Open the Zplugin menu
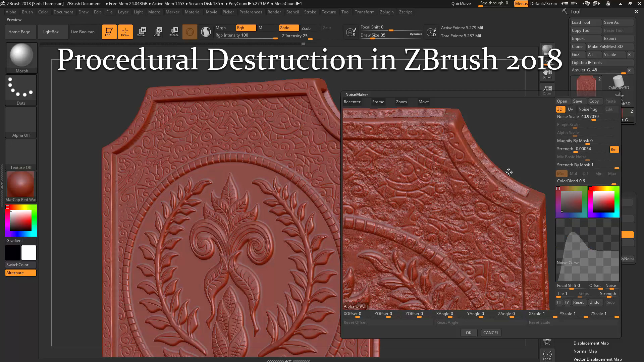Screen dimensions: 644x362 point(387,12)
